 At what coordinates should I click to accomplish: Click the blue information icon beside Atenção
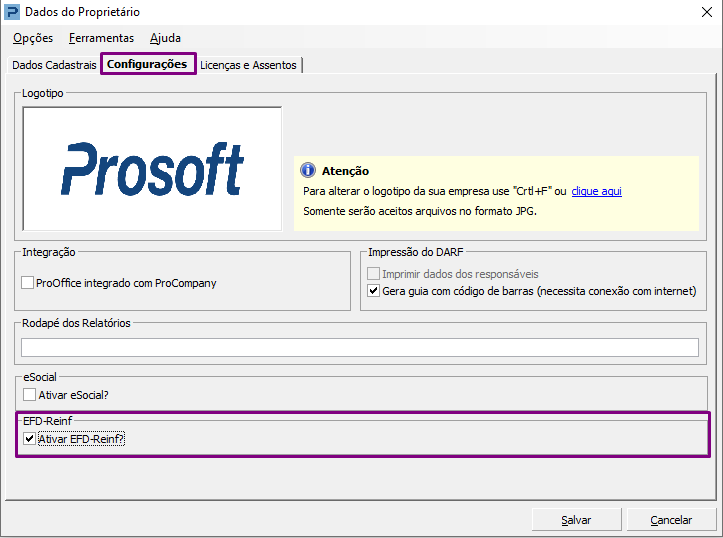[308, 170]
